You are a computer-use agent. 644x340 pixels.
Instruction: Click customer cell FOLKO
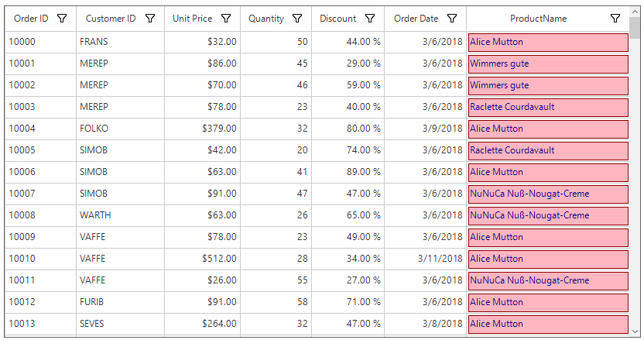click(120, 129)
